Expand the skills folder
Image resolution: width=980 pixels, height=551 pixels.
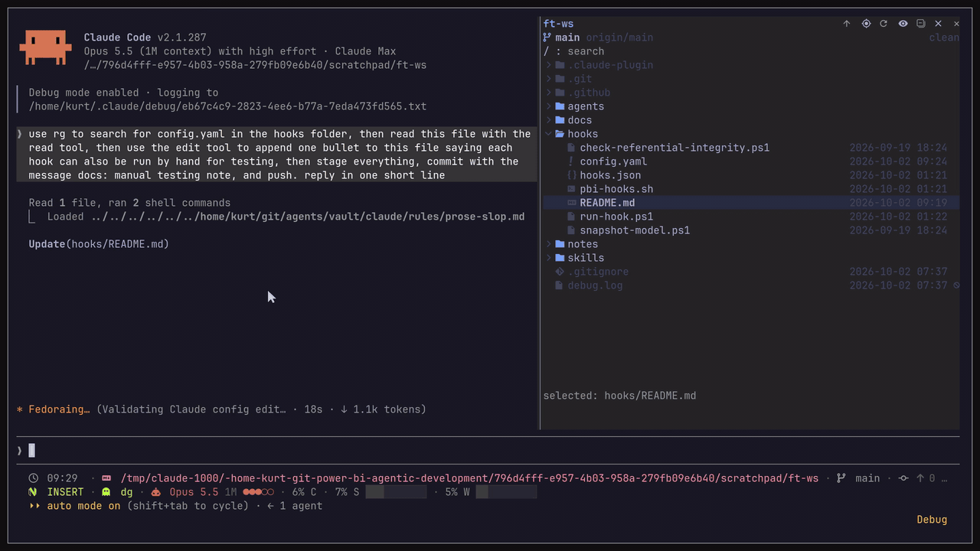[586, 258]
